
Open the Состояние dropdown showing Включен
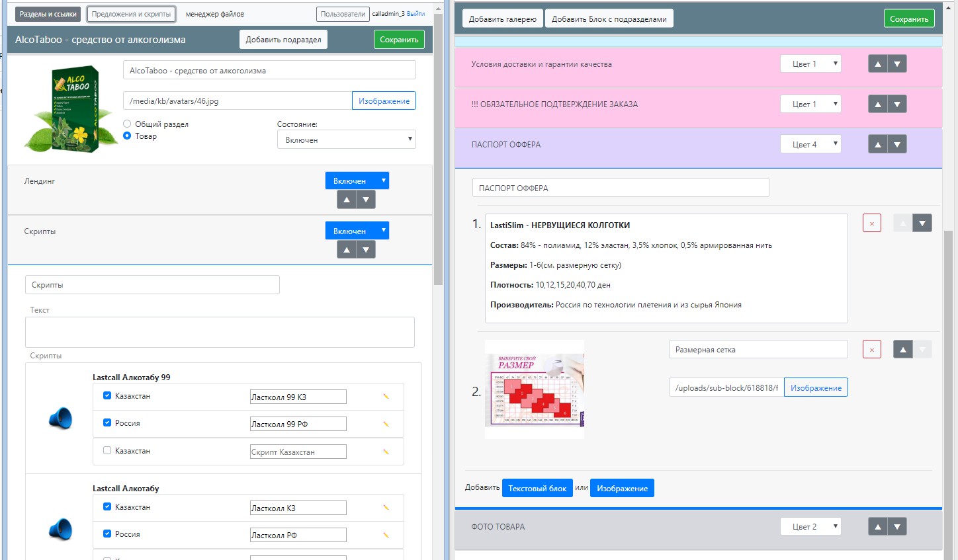pyautogui.click(x=347, y=140)
